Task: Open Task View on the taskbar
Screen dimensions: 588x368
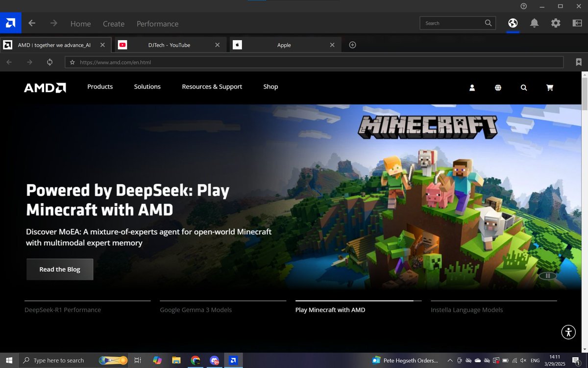Action: click(x=138, y=360)
